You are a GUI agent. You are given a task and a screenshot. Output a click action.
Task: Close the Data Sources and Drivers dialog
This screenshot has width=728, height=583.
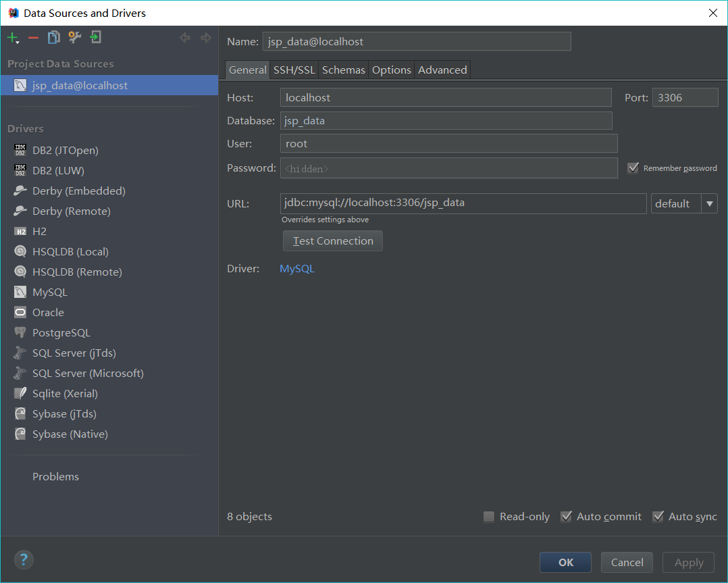tap(713, 13)
